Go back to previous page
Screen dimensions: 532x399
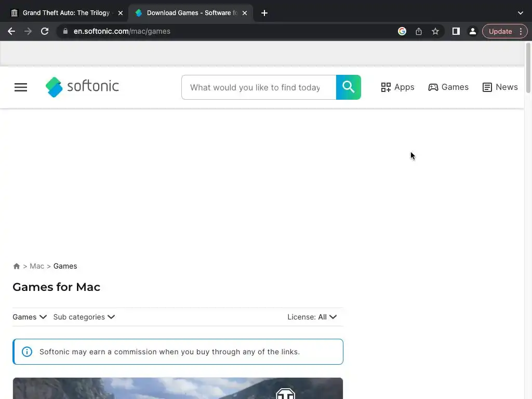click(x=11, y=31)
